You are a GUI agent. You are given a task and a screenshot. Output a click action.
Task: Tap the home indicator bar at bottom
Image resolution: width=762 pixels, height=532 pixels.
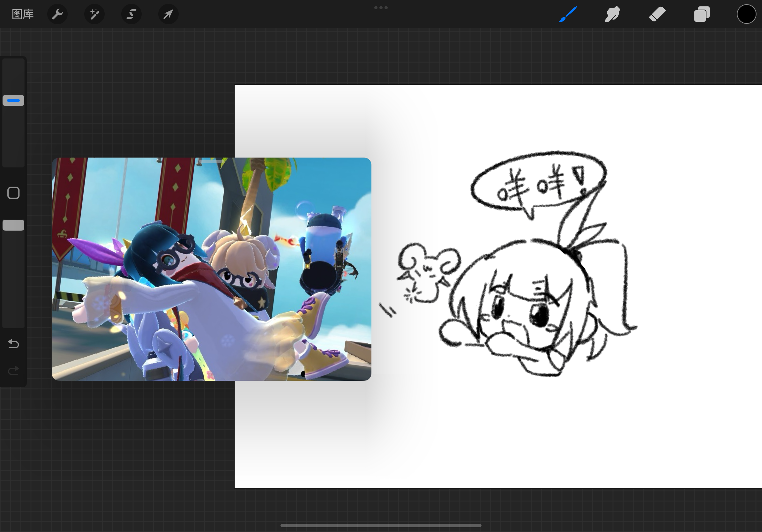tap(381, 525)
